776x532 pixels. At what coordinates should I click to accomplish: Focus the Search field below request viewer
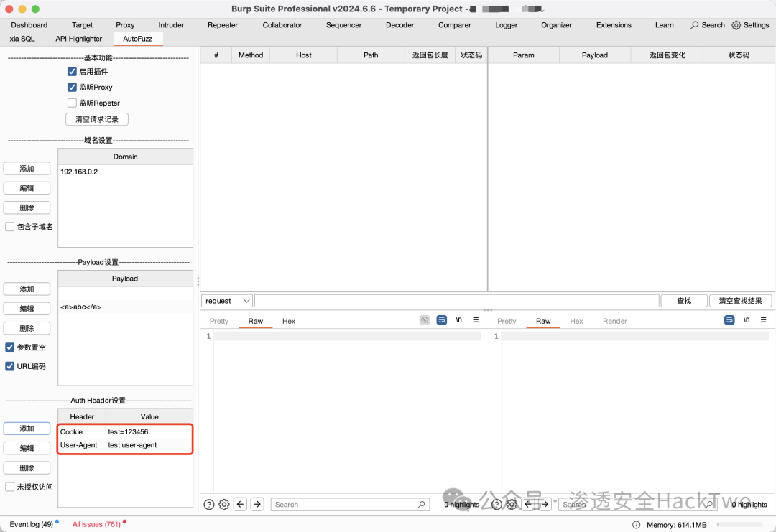point(349,504)
